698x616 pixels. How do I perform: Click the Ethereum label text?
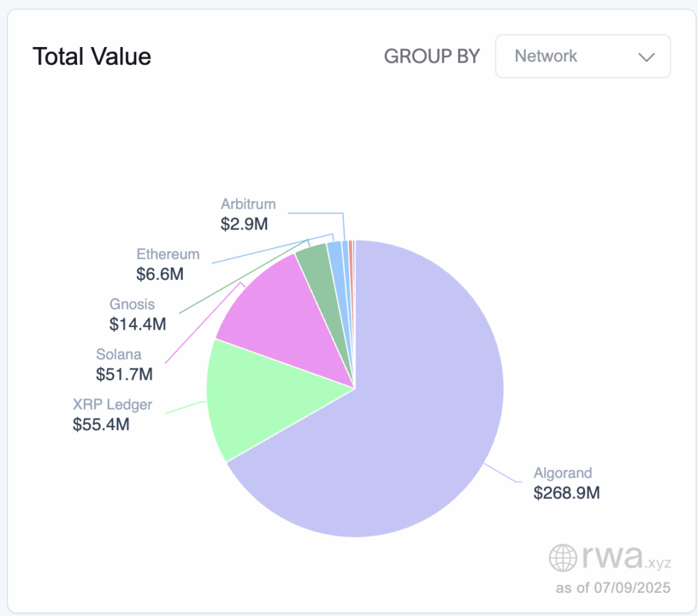click(x=168, y=254)
